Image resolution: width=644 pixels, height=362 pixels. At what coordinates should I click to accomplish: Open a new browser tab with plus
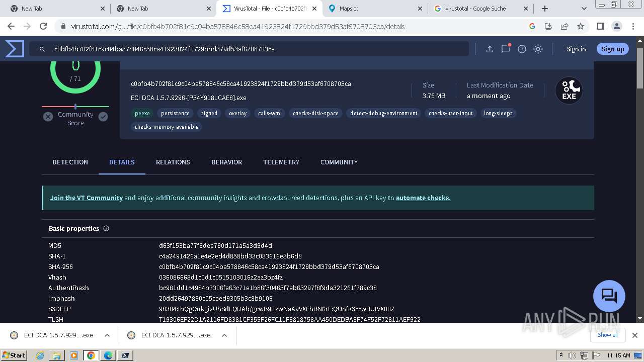point(545,9)
